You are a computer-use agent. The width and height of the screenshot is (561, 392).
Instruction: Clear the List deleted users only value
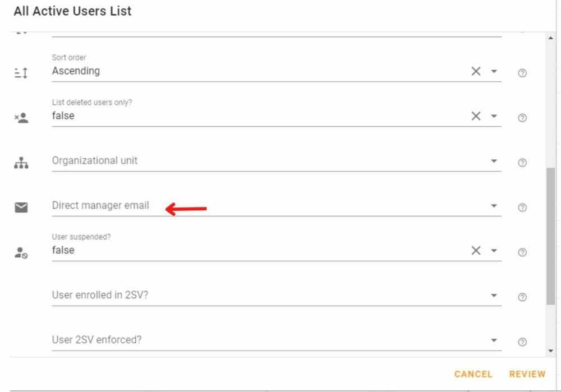pos(476,116)
